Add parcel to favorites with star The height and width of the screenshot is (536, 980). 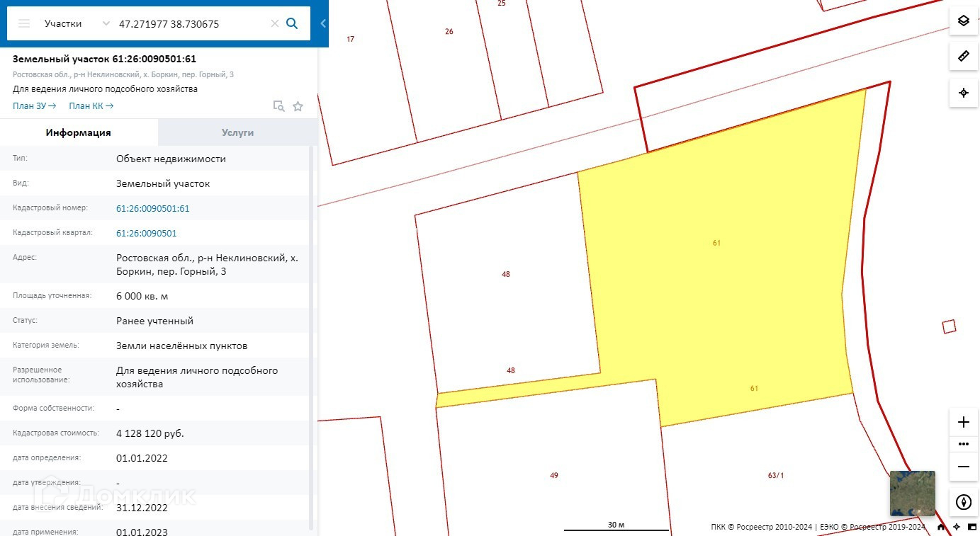[x=298, y=106]
